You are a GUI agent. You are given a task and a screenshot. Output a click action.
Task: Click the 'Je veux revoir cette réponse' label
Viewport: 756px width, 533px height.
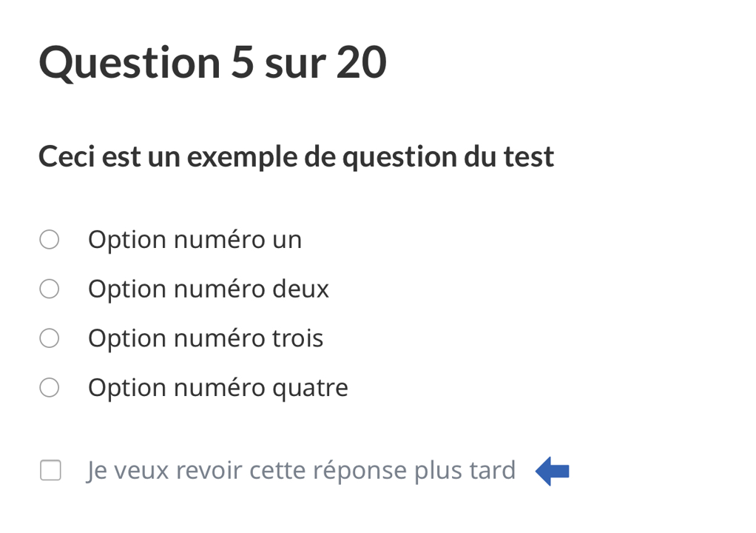(300, 471)
